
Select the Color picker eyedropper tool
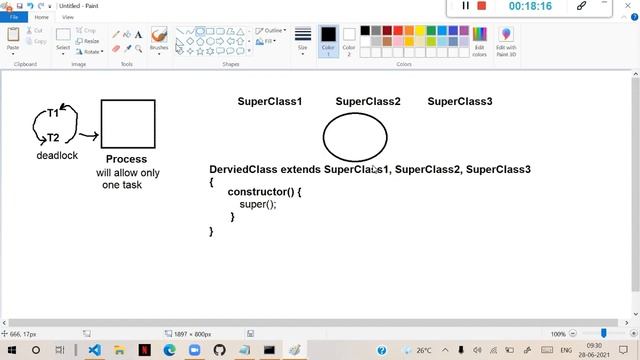click(128, 49)
